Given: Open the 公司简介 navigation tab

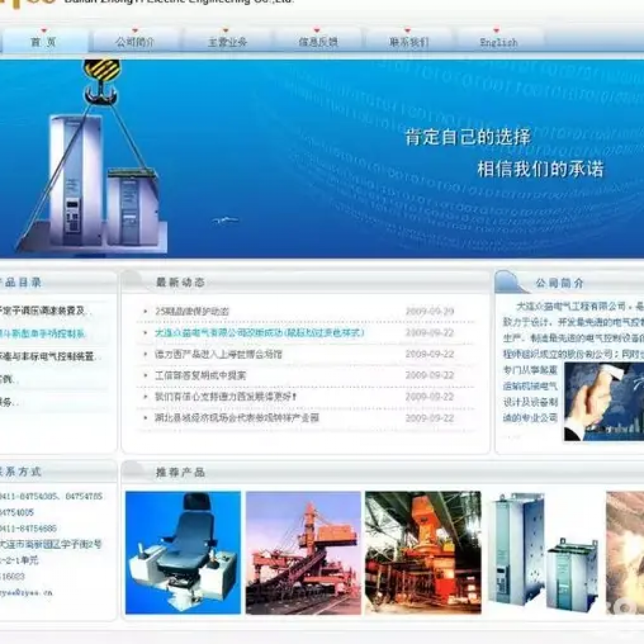Looking at the screenshot, I should pos(134,42).
